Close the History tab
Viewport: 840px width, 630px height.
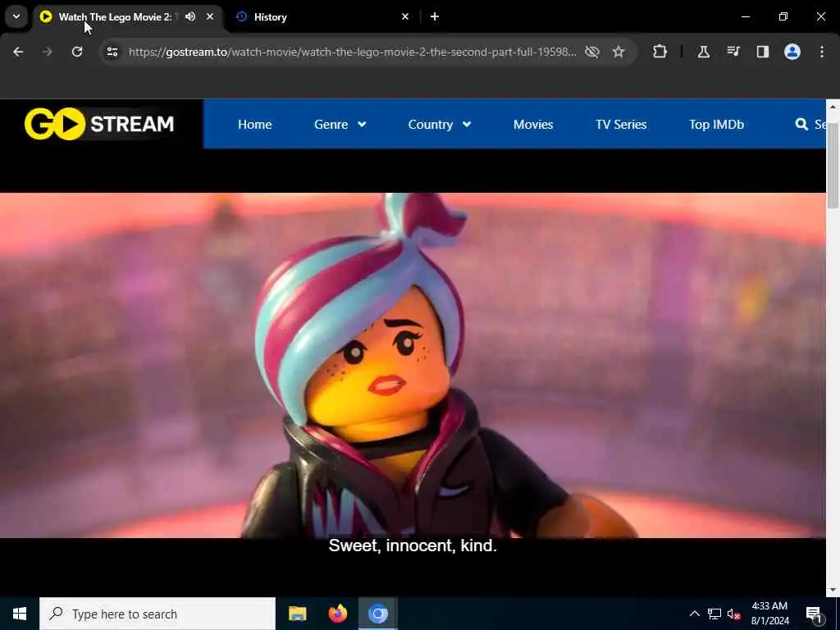coord(405,16)
